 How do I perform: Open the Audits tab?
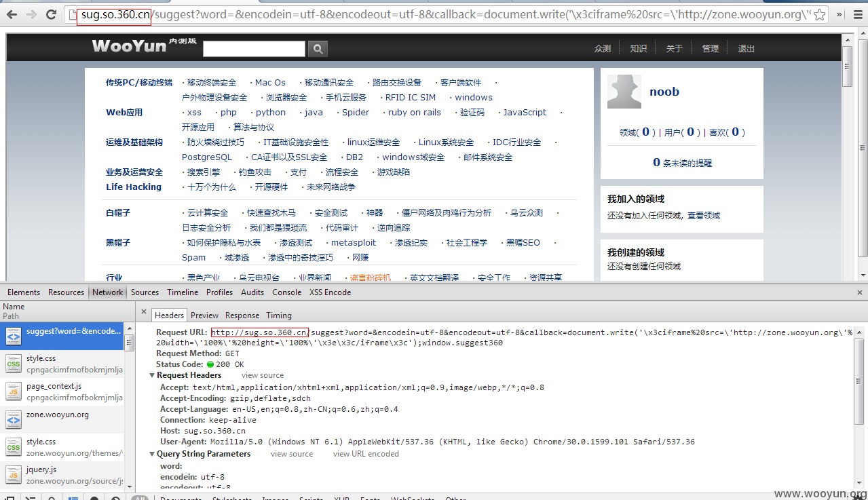click(x=252, y=292)
